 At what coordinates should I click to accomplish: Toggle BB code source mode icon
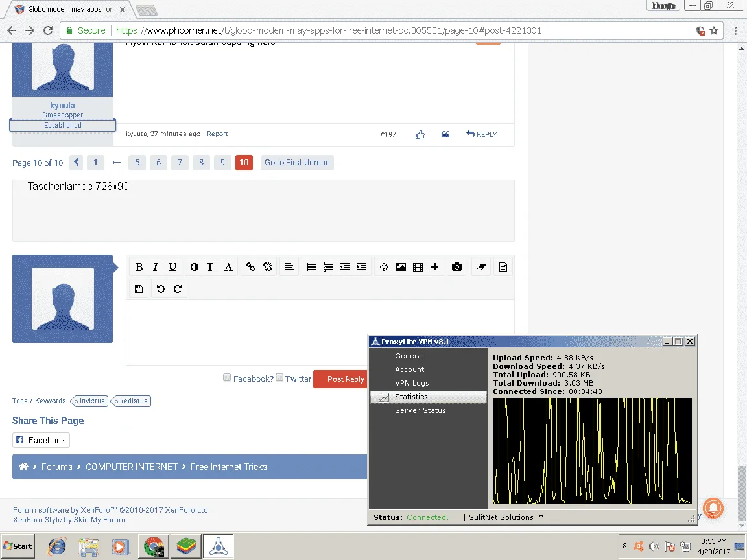[x=503, y=267]
